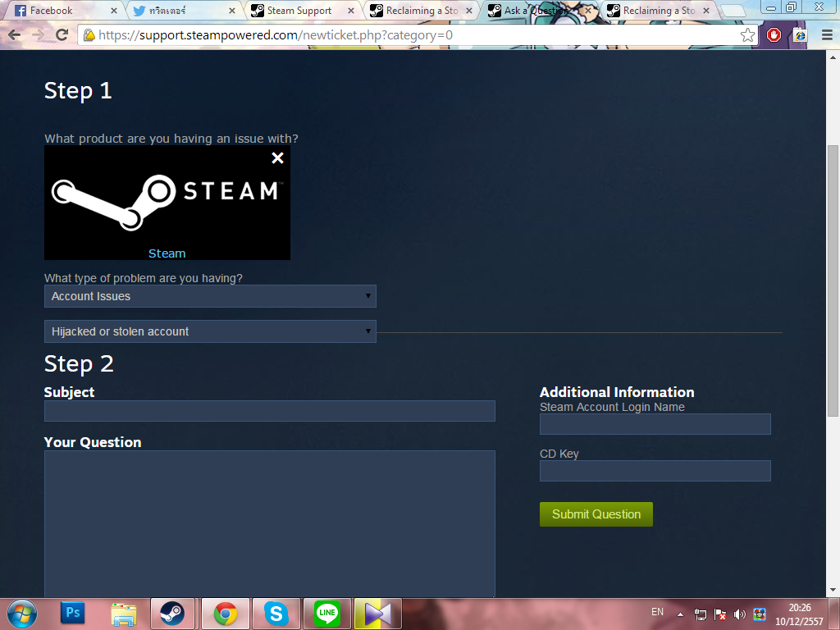This screenshot has width=840, height=630.
Task: Click the Your Question text area
Action: click(269, 523)
